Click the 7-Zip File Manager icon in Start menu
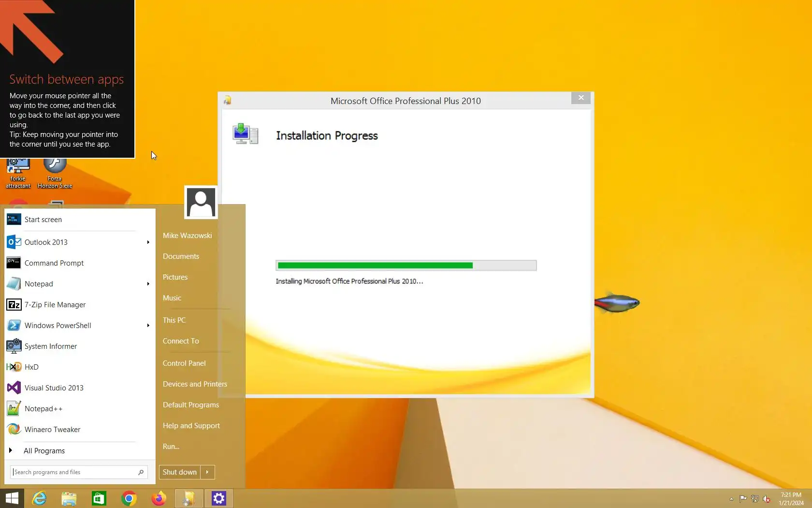 [14, 304]
